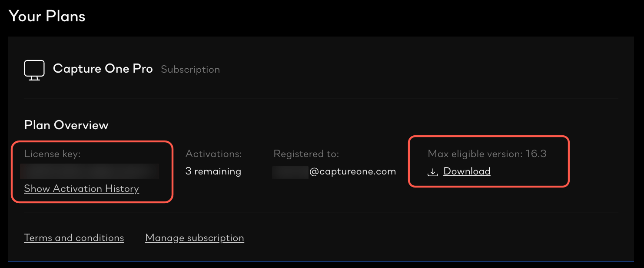This screenshot has height=268, width=644.
Task: Open Terms and conditions
Action: pyautogui.click(x=73, y=238)
